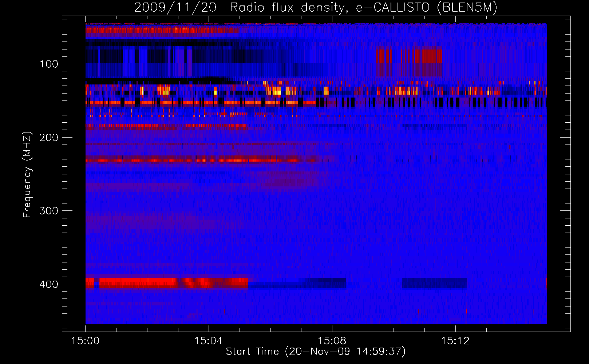
Task: Click the '15:00' time tick label
Action: pos(85,341)
